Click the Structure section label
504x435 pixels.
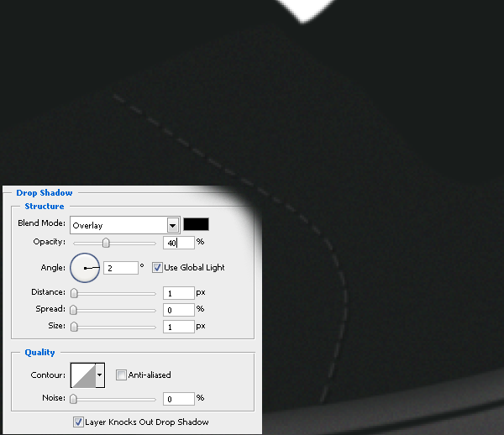45,207
